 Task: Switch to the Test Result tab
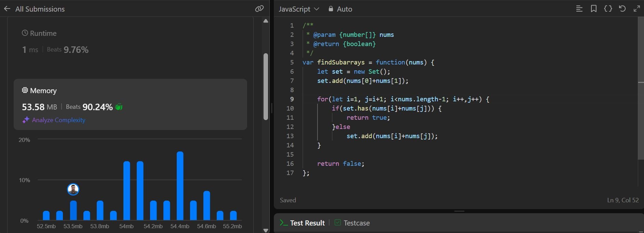pos(302,223)
